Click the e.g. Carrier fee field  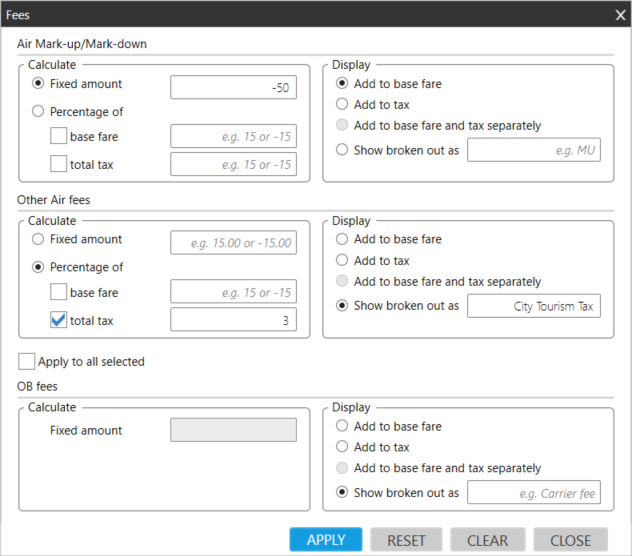click(x=534, y=493)
